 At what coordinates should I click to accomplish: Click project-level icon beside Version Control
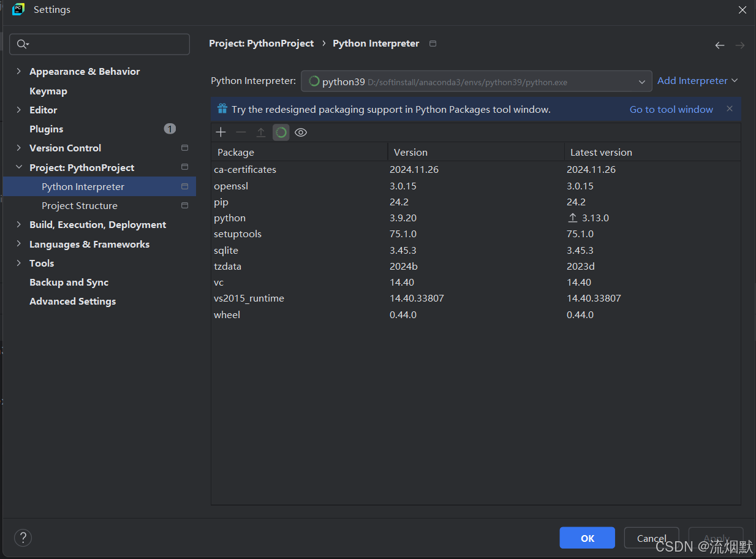click(184, 148)
